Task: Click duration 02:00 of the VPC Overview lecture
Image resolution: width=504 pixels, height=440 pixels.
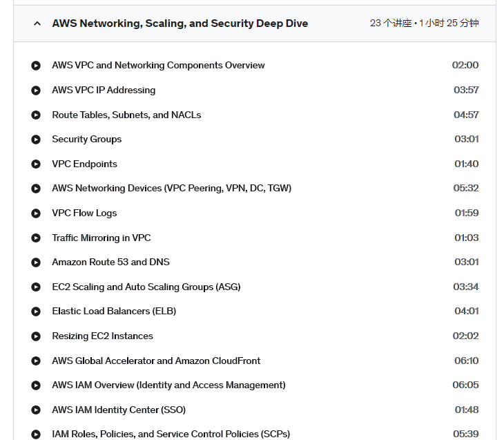Action: coord(465,66)
